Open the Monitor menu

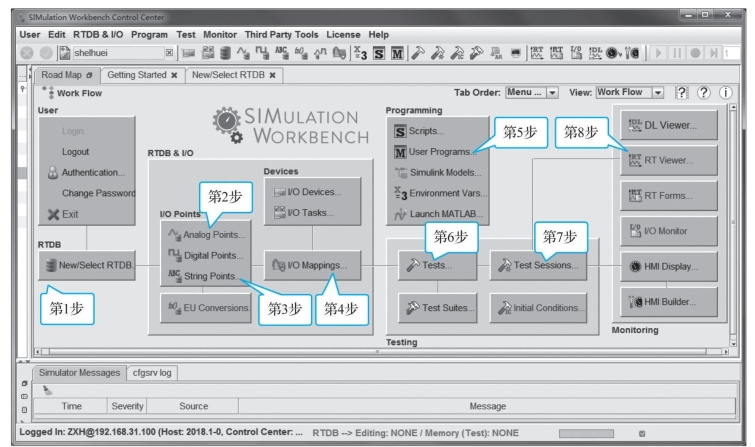point(220,35)
